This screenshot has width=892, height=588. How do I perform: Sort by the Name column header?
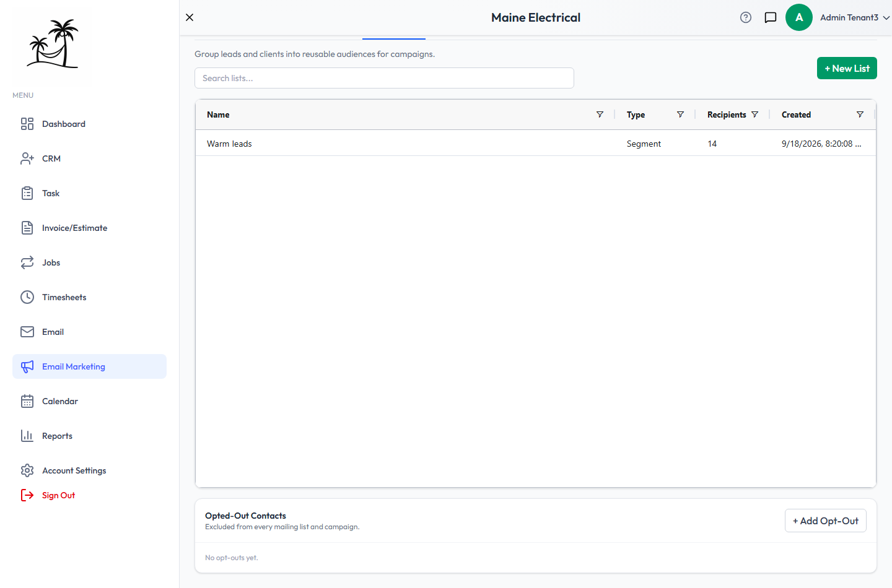click(x=218, y=115)
